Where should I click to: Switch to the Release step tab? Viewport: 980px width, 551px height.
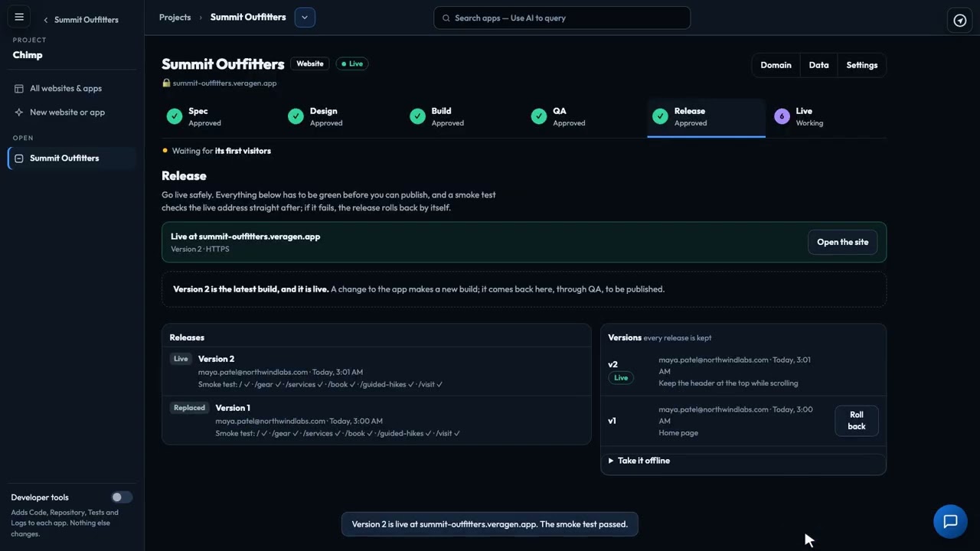pyautogui.click(x=706, y=117)
